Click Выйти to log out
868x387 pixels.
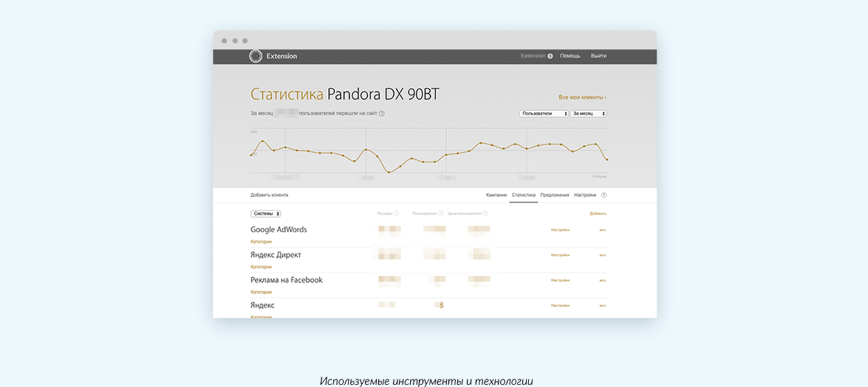click(x=599, y=56)
